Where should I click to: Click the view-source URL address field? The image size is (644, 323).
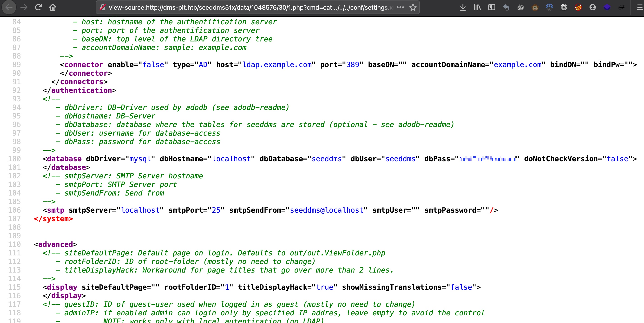point(250,7)
